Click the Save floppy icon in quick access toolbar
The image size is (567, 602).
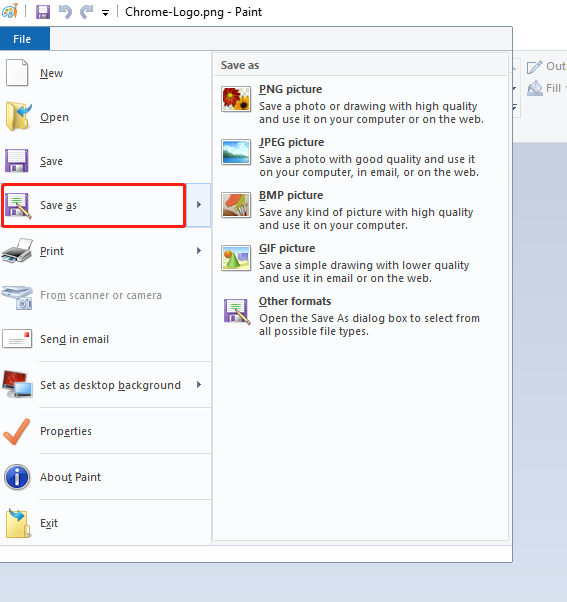(x=43, y=12)
